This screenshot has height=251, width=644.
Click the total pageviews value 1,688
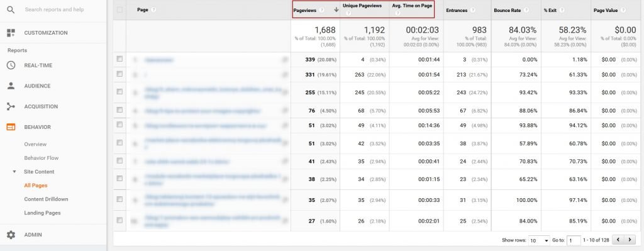(325, 30)
